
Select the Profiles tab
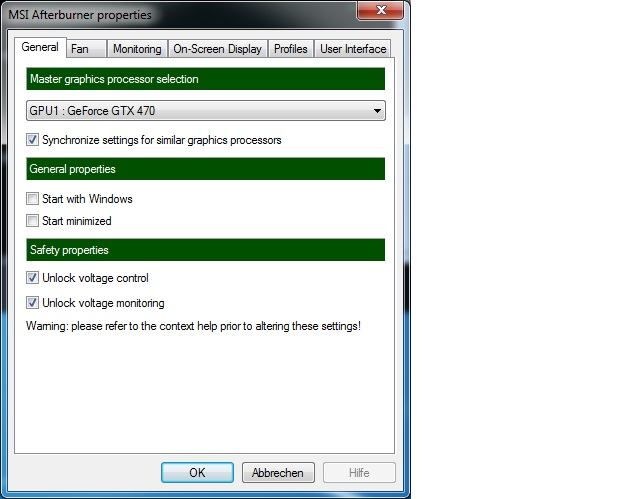click(x=291, y=49)
